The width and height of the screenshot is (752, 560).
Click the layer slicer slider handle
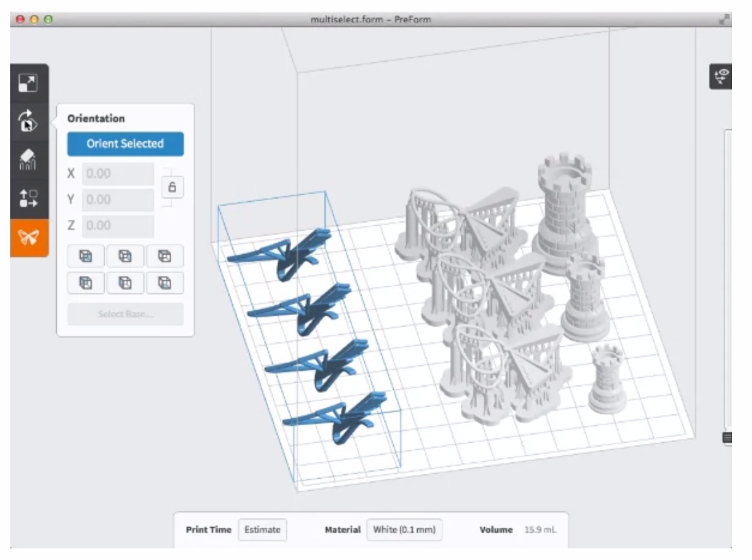pos(727,437)
